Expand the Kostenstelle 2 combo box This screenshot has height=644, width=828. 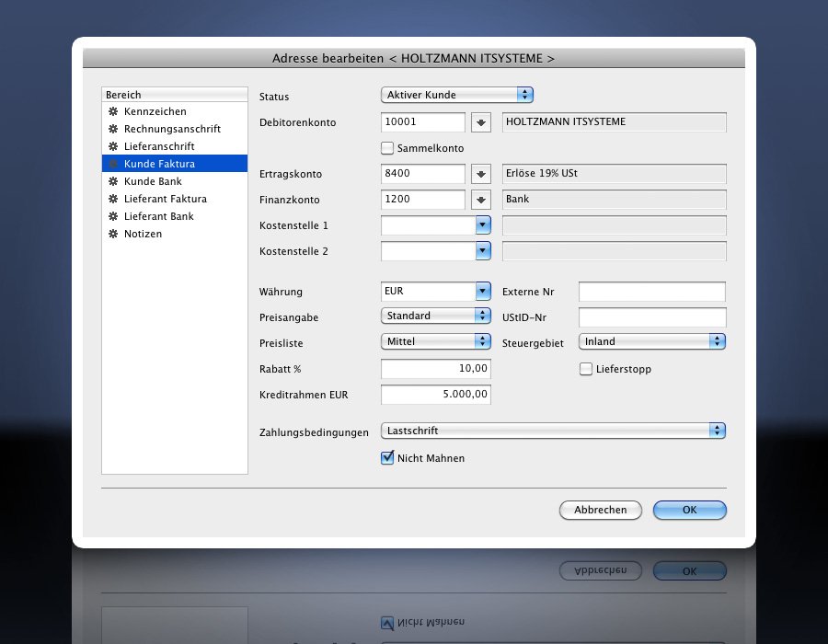tap(483, 251)
